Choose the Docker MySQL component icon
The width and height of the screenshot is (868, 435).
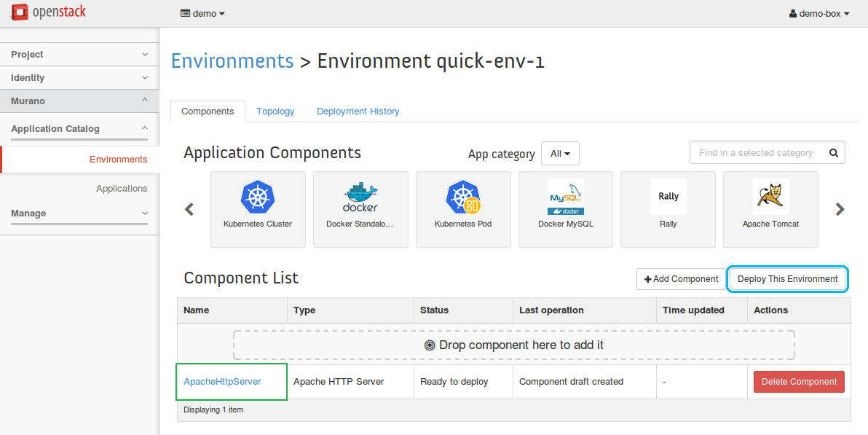click(565, 197)
